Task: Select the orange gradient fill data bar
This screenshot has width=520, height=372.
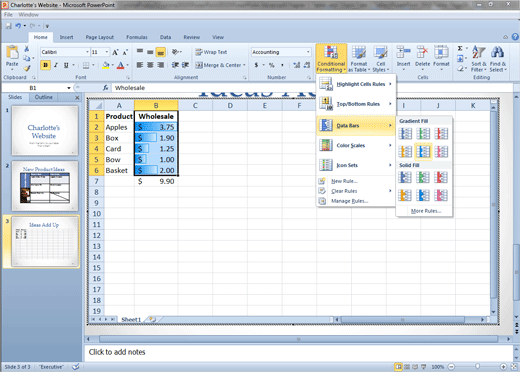Action: coord(405,152)
